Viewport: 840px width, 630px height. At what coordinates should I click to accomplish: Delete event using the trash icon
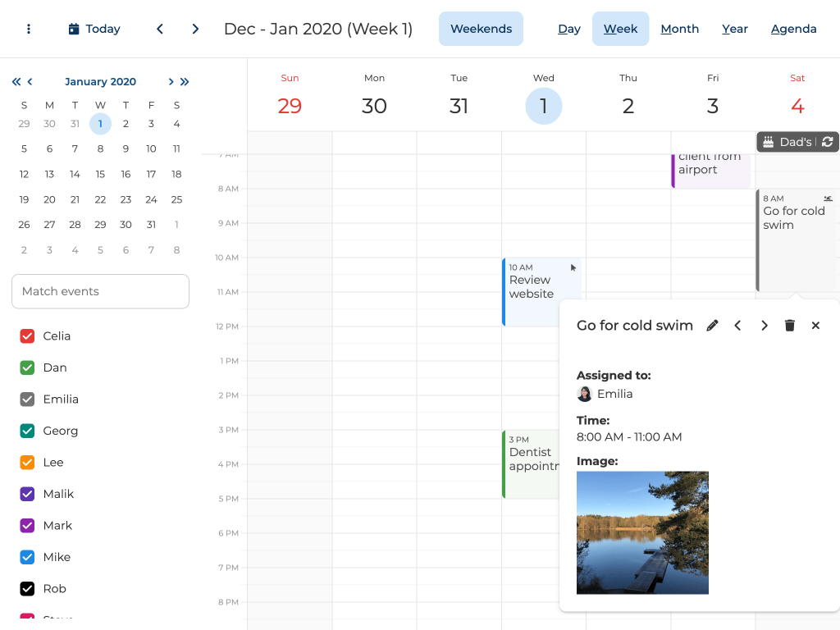pyautogui.click(x=789, y=326)
